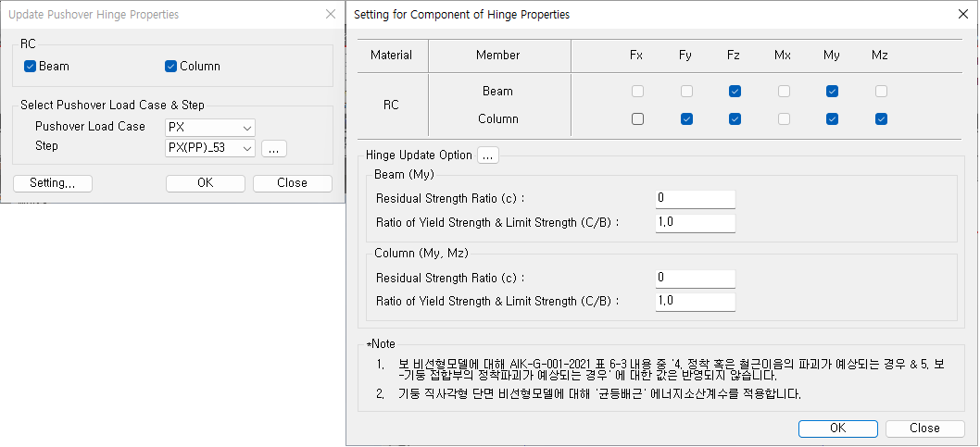This screenshot has height=447, width=980.
Task: Uncheck Beam Fz checkbox
Action: [735, 91]
